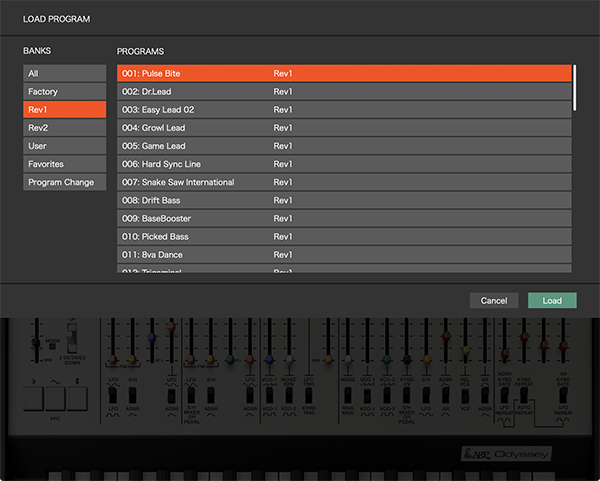Open the Factory bank

pos(65,92)
